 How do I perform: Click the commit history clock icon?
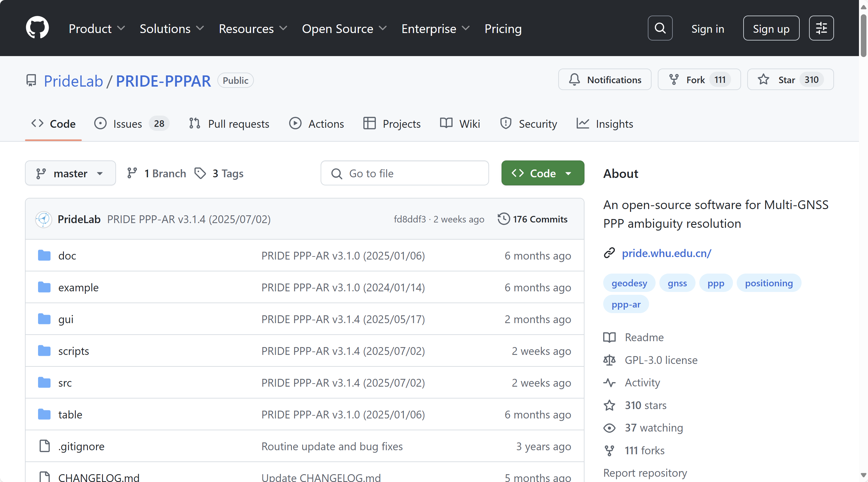pos(504,219)
